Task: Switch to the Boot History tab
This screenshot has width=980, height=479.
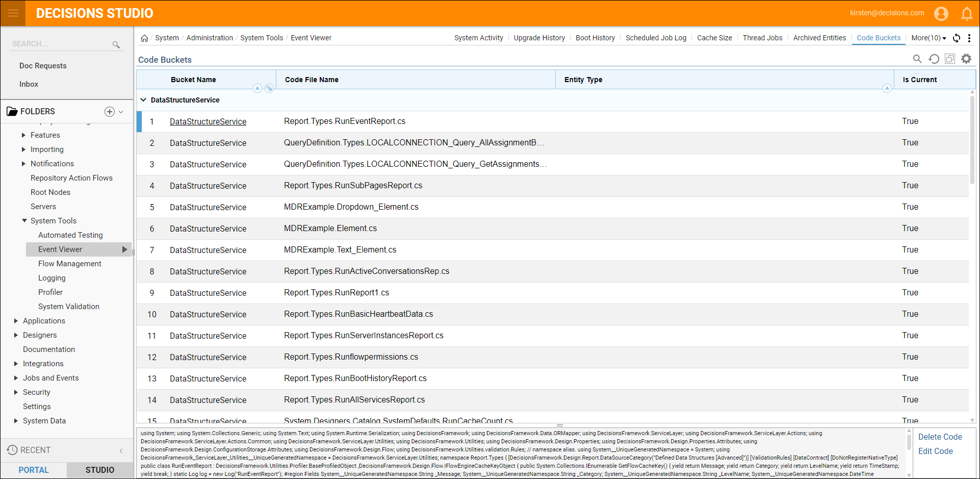Action: (595, 38)
